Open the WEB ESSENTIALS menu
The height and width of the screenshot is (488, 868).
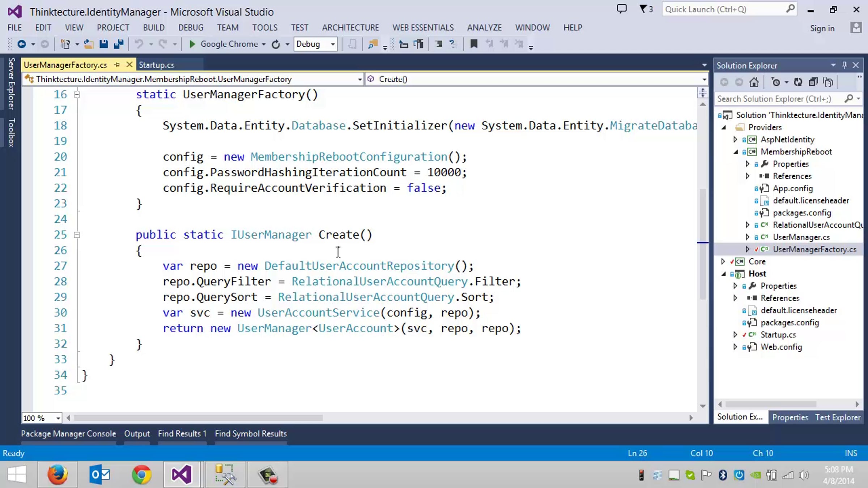pyautogui.click(x=423, y=27)
